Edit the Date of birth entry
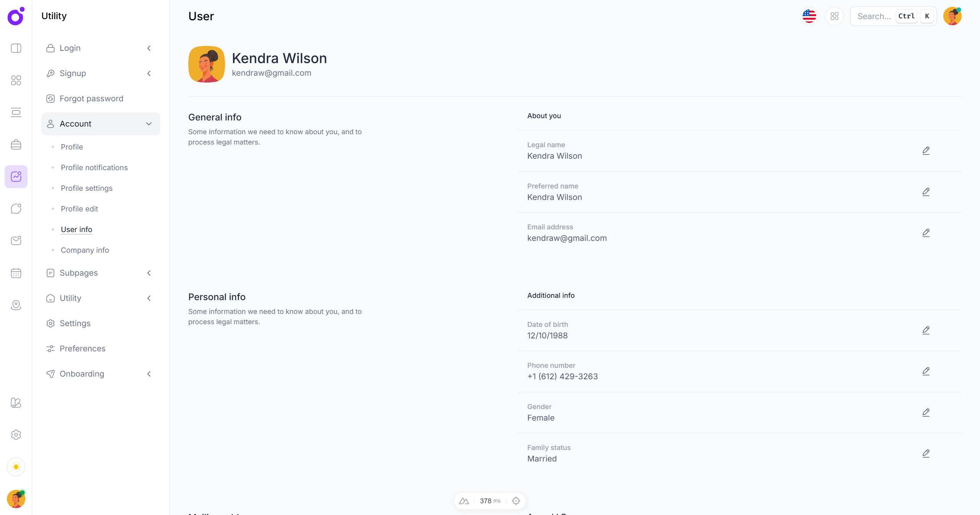 coord(926,330)
